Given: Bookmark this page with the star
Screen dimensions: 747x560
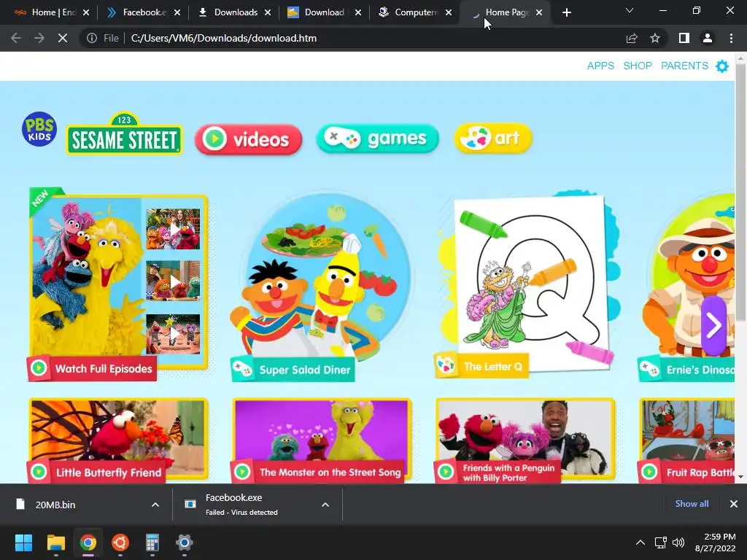Looking at the screenshot, I should click(655, 38).
